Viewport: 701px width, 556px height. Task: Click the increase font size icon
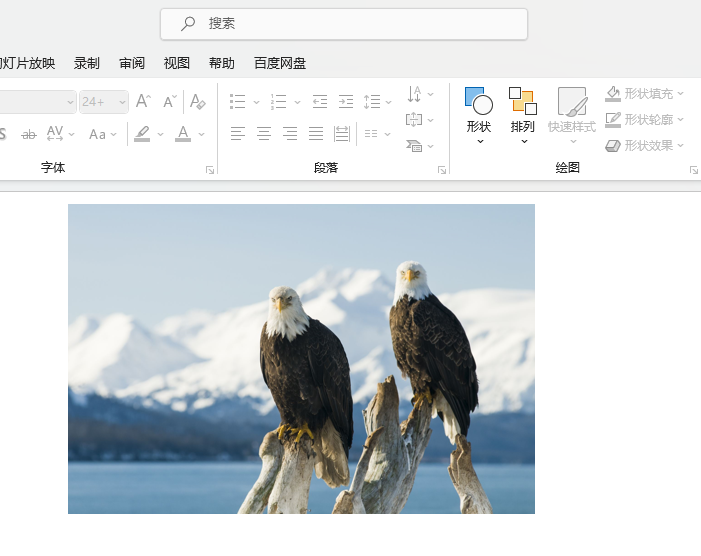click(x=143, y=101)
